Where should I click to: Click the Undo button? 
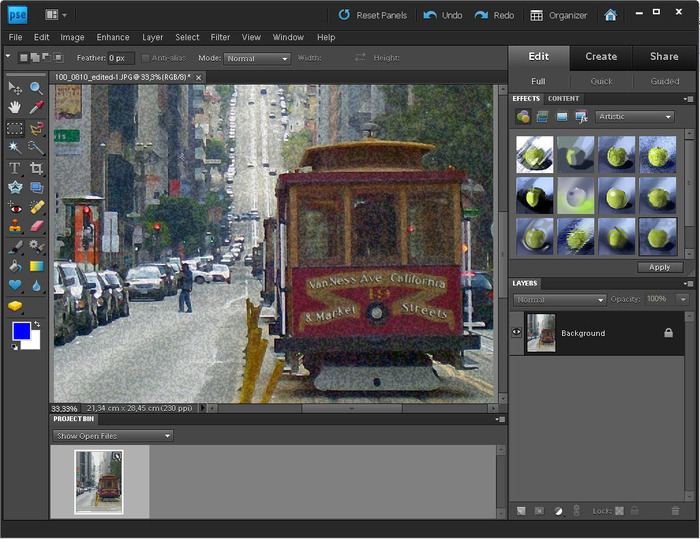click(x=442, y=15)
